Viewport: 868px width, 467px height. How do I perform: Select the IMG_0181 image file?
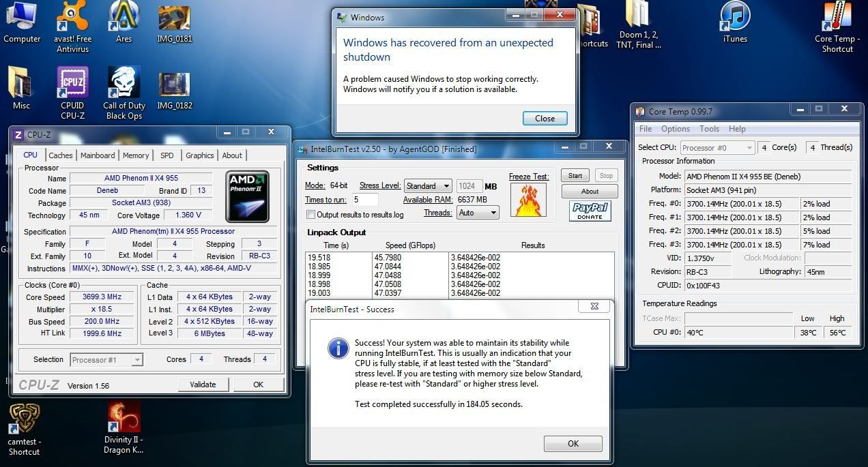[174, 24]
